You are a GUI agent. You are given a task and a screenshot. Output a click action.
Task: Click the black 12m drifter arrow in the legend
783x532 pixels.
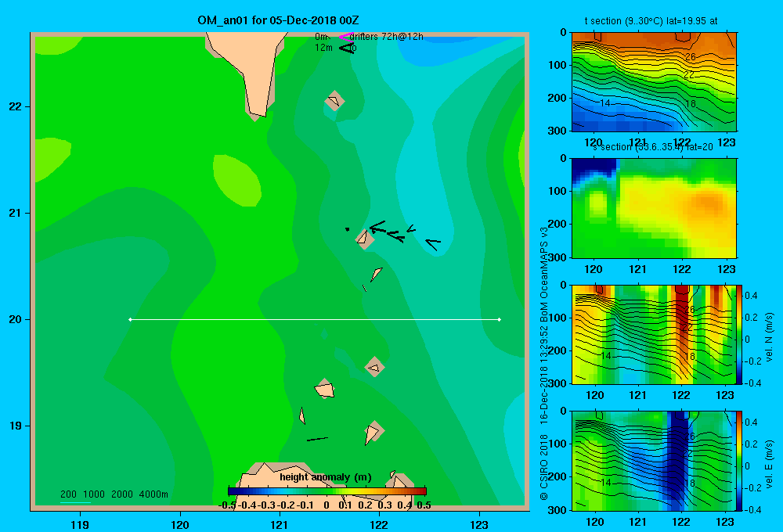pyautogui.click(x=346, y=48)
